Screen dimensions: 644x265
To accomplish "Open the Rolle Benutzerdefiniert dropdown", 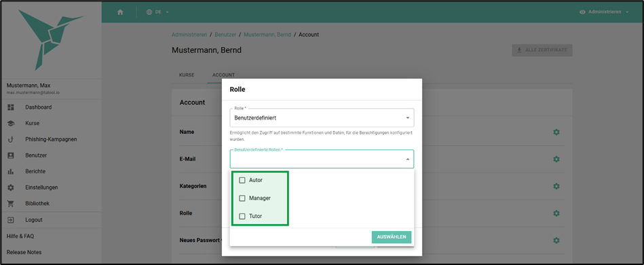I will [x=322, y=118].
